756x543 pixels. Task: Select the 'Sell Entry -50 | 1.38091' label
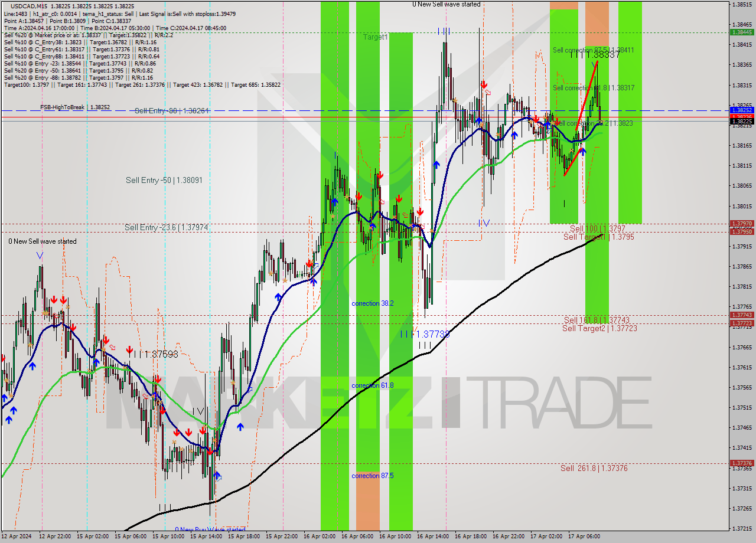click(x=164, y=180)
